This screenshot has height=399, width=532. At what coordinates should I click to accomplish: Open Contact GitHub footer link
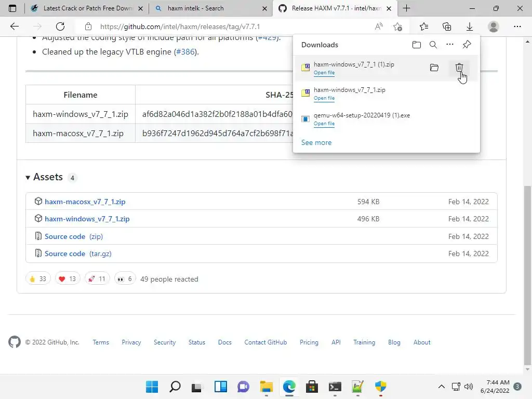tap(265, 342)
